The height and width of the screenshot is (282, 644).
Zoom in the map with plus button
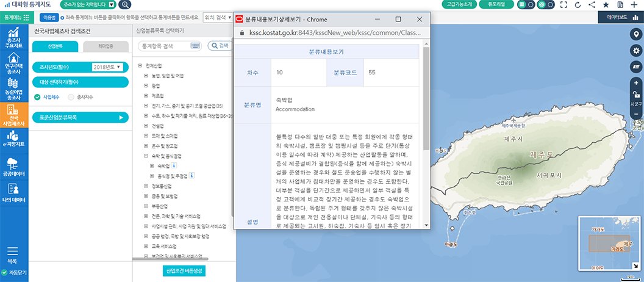tap(636, 83)
